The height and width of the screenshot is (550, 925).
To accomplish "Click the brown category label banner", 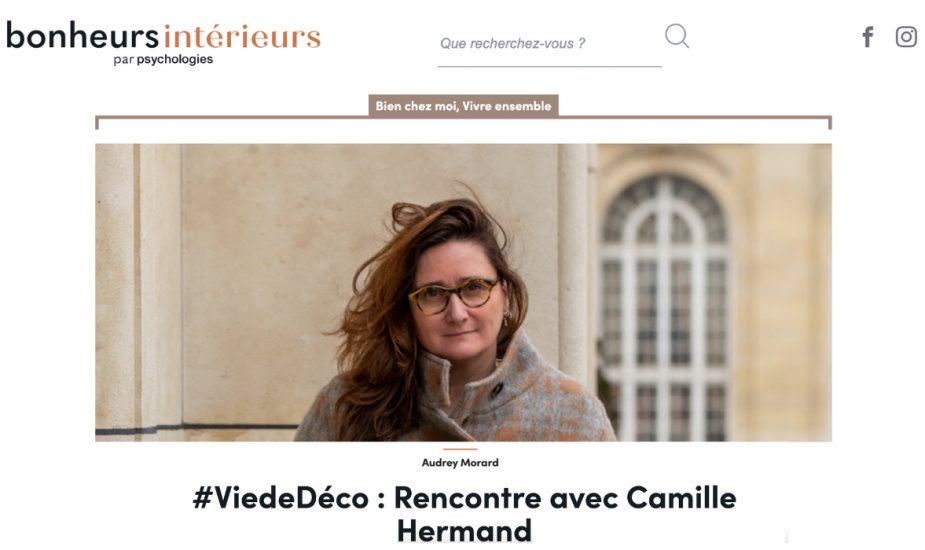I will pos(464,106).
